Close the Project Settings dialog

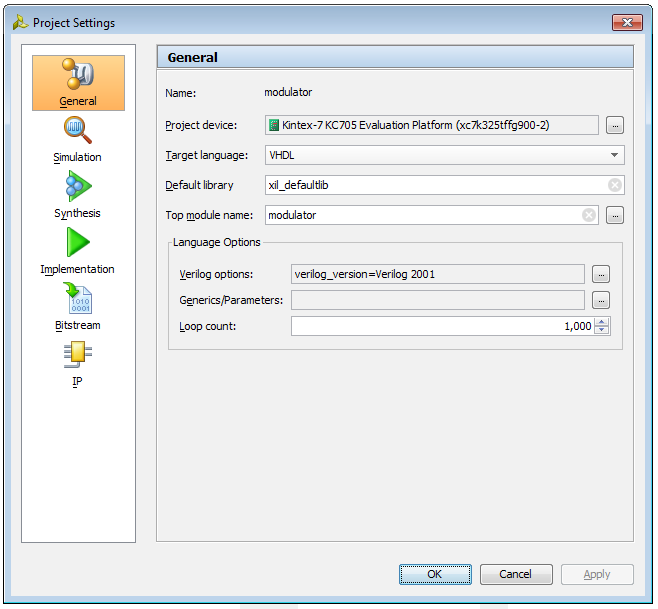click(627, 22)
